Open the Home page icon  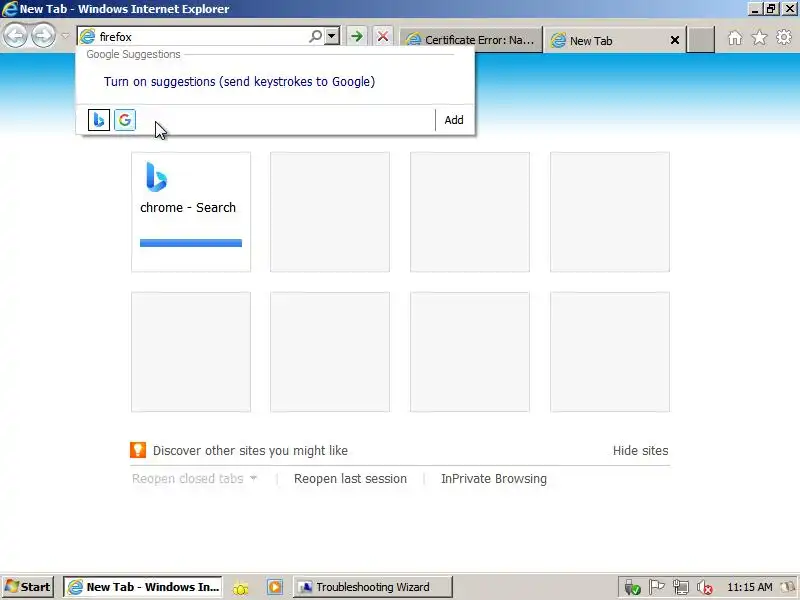point(735,38)
